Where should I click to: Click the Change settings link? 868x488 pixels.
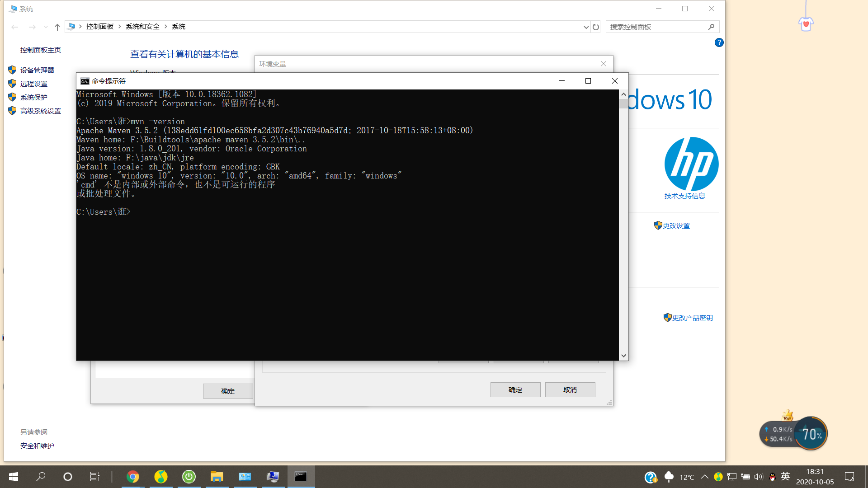676,225
